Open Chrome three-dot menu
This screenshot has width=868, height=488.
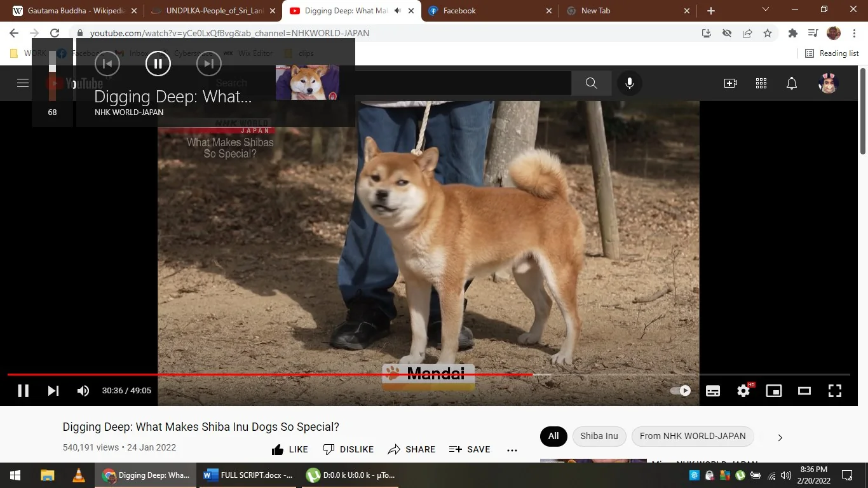coord(853,33)
